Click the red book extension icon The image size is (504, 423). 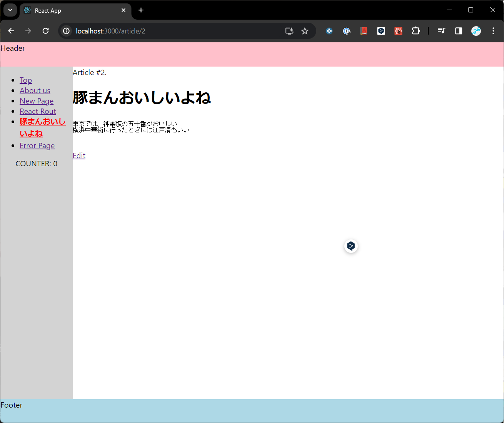(x=364, y=31)
